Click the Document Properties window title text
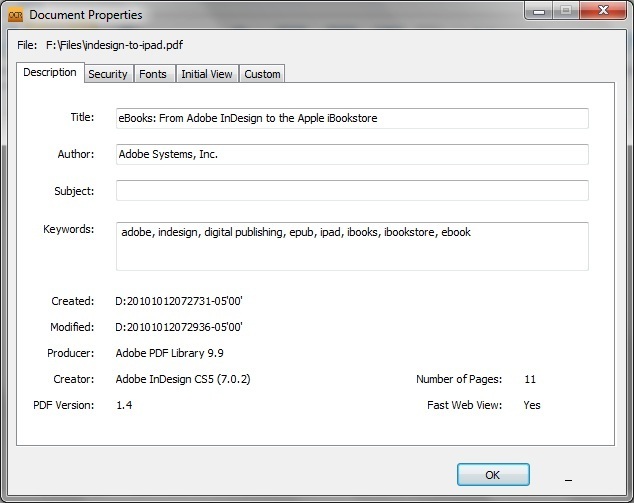The height and width of the screenshot is (503, 634). [x=86, y=15]
